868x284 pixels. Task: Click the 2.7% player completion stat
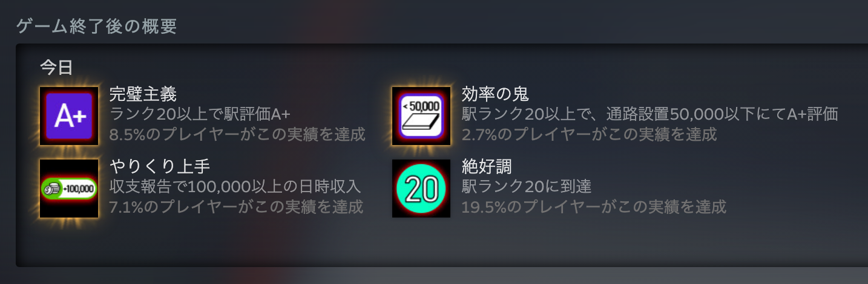pyautogui.click(x=589, y=134)
